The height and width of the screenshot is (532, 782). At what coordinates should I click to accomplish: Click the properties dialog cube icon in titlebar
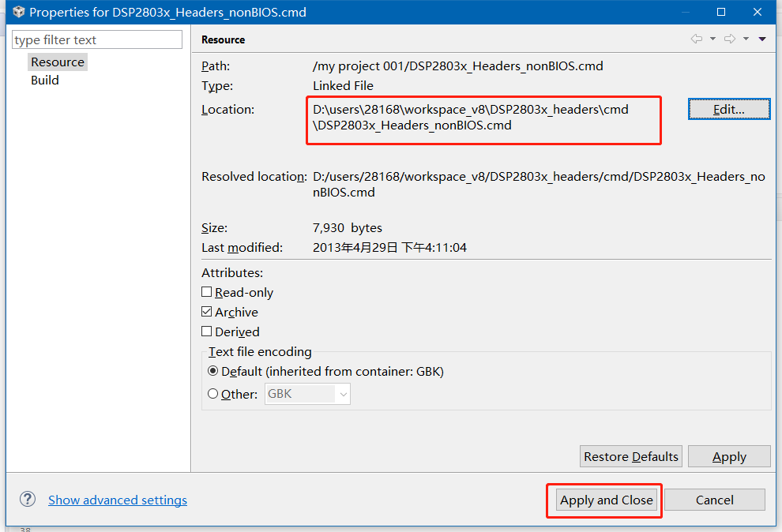(17, 12)
